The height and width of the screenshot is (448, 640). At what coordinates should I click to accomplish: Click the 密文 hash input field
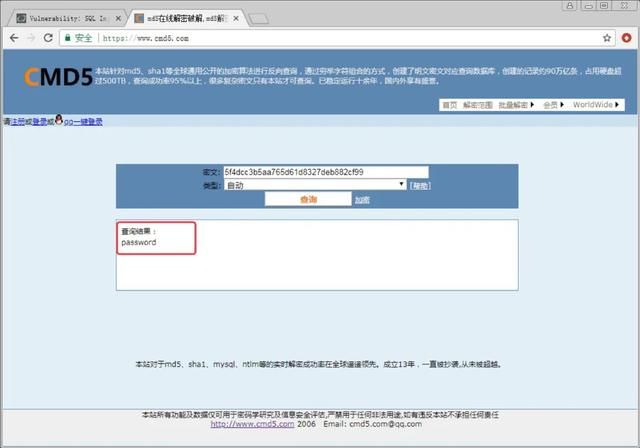(x=325, y=172)
